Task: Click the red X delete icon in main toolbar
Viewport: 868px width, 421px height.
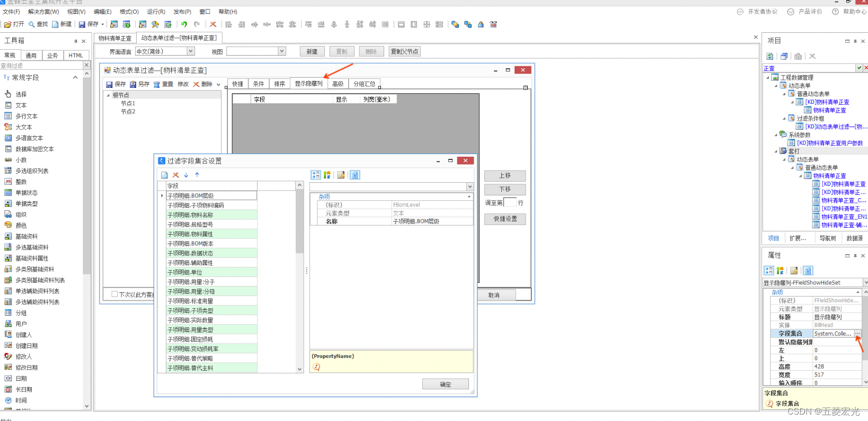Action: point(213,24)
